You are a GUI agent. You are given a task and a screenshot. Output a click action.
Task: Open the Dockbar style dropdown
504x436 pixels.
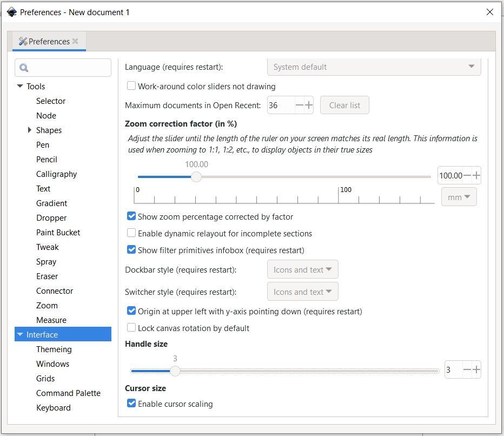pos(303,269)
